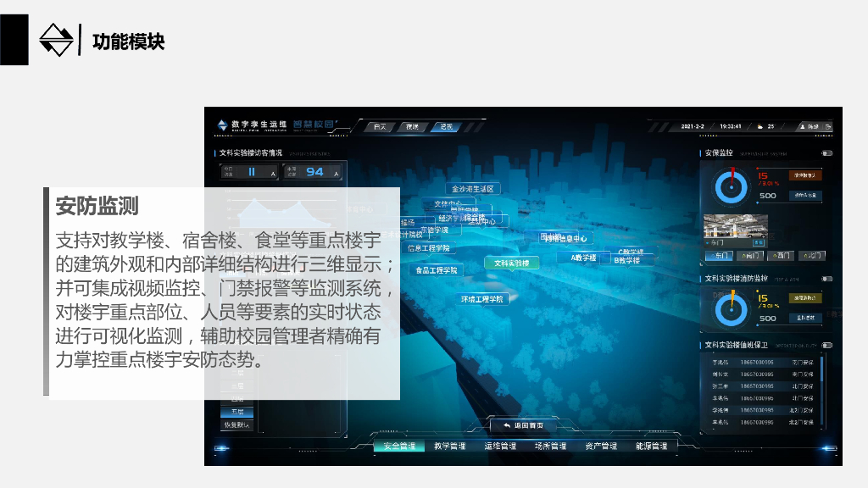Viewport: 868px width, 488px height.
Task: Click the blue gauge showing 15 alarms
Action: coord(732,186)
